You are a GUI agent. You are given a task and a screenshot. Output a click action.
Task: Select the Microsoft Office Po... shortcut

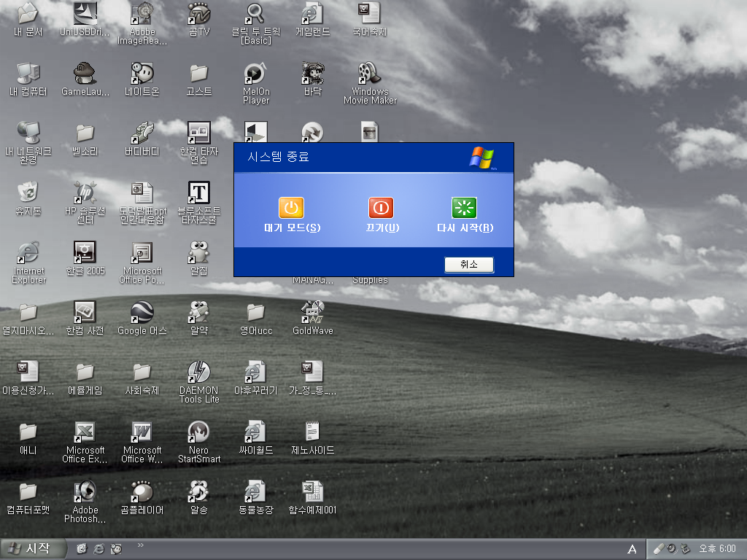click(x=142, y=263)
